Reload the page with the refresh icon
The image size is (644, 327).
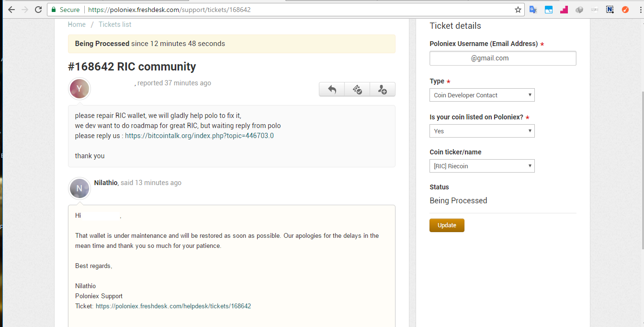coord(39,10)
